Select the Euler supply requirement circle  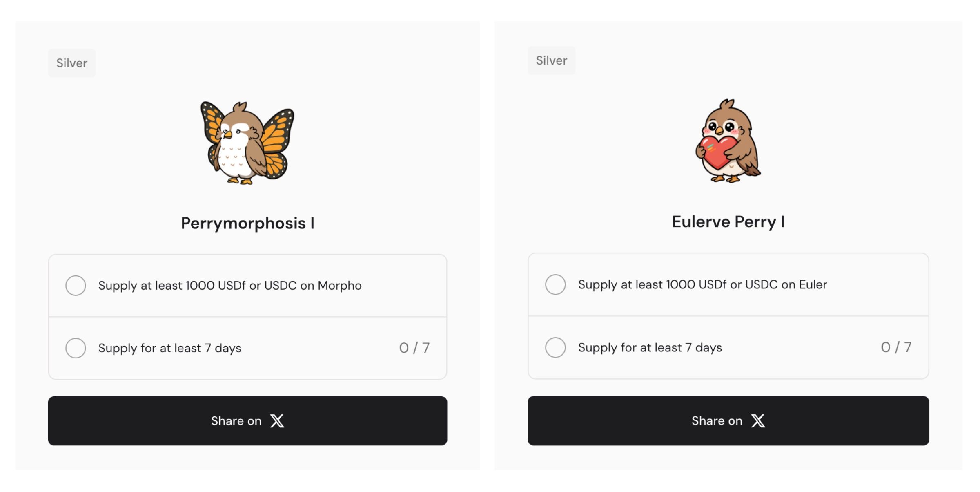point(555,284)
